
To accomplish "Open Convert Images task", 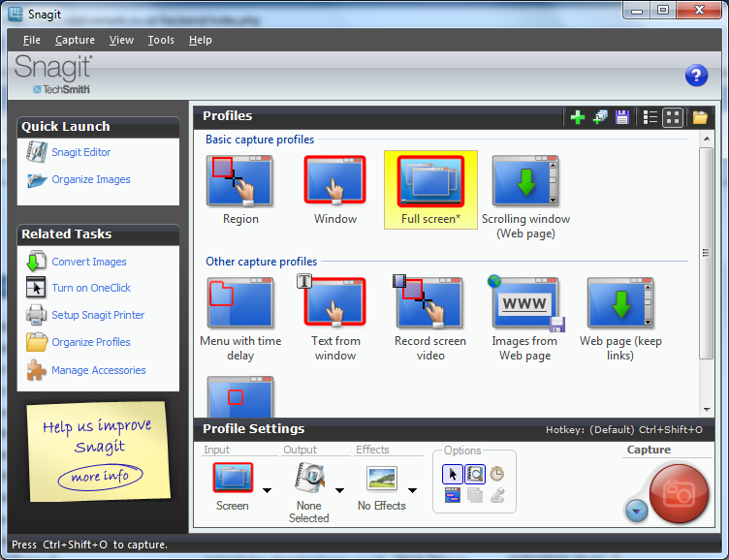I will 89,262.
